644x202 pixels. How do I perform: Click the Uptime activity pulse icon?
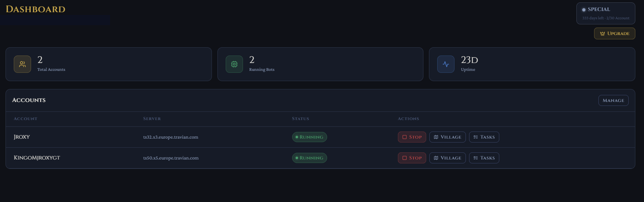pos(446,64)
